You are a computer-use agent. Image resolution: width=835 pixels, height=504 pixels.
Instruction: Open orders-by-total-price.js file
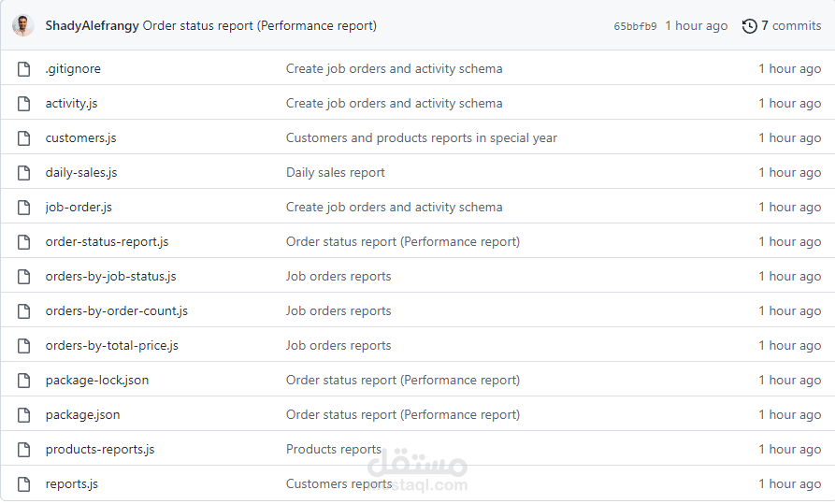(111, 346)
